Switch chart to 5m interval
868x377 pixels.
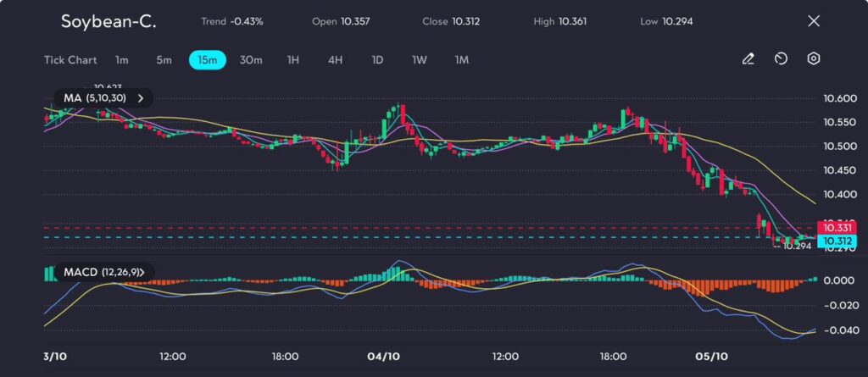coord(164,60)
